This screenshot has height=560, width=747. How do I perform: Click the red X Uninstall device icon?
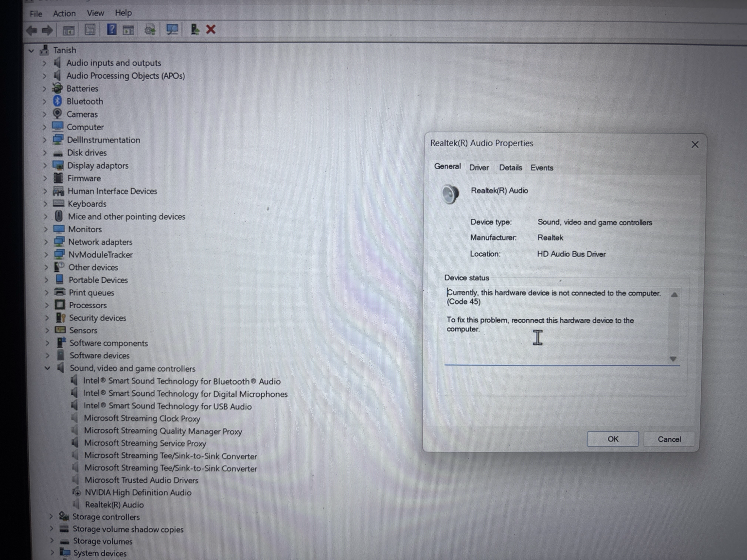point(211,30)
